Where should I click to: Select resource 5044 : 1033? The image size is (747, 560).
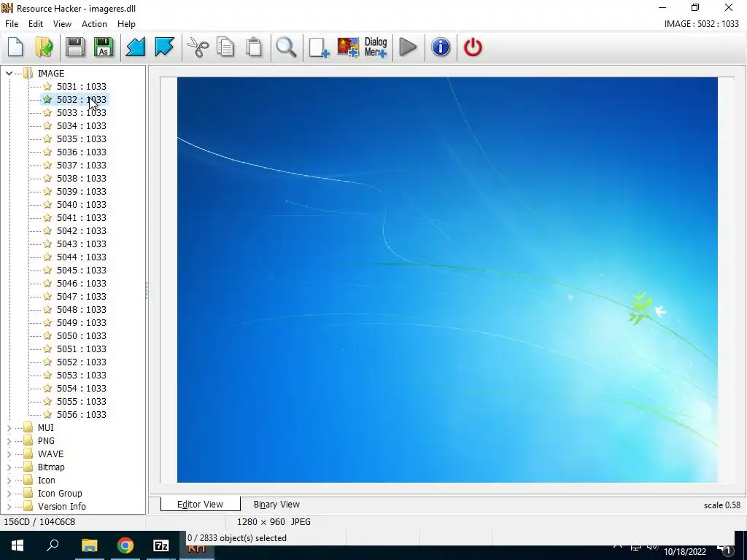[82, 257]
